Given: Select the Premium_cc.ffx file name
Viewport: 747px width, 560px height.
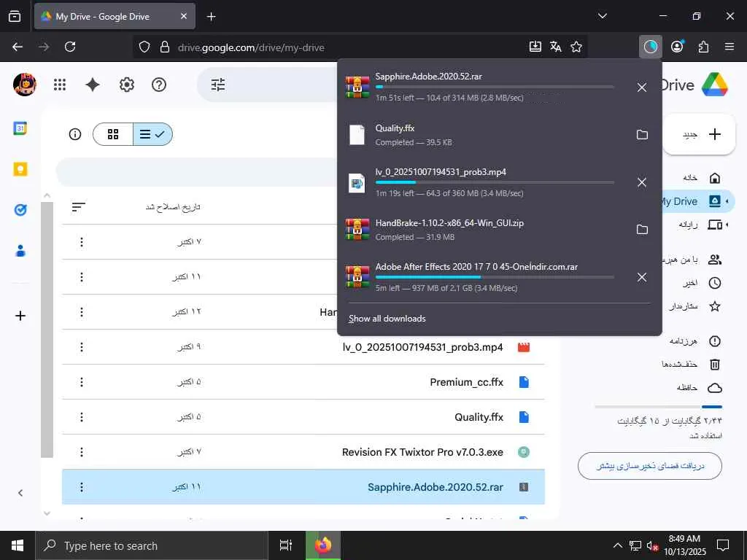Looking at the screenshot, I should click(x=466, y=382).
